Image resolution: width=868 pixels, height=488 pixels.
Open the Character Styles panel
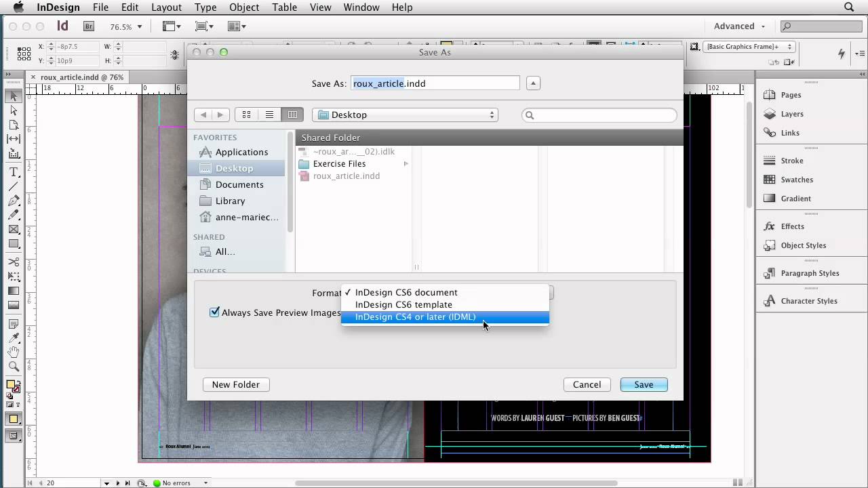click(809, 301)
